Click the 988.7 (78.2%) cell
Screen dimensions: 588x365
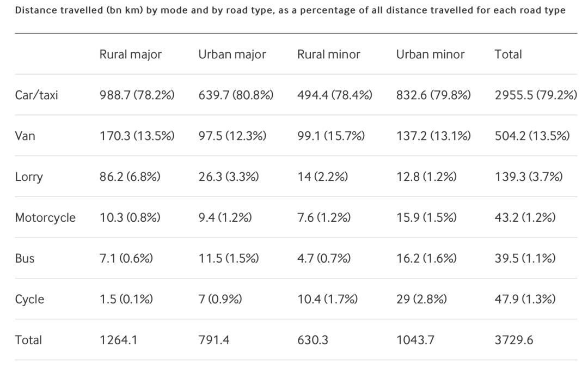pyautogui.click(x=137, y=95)
